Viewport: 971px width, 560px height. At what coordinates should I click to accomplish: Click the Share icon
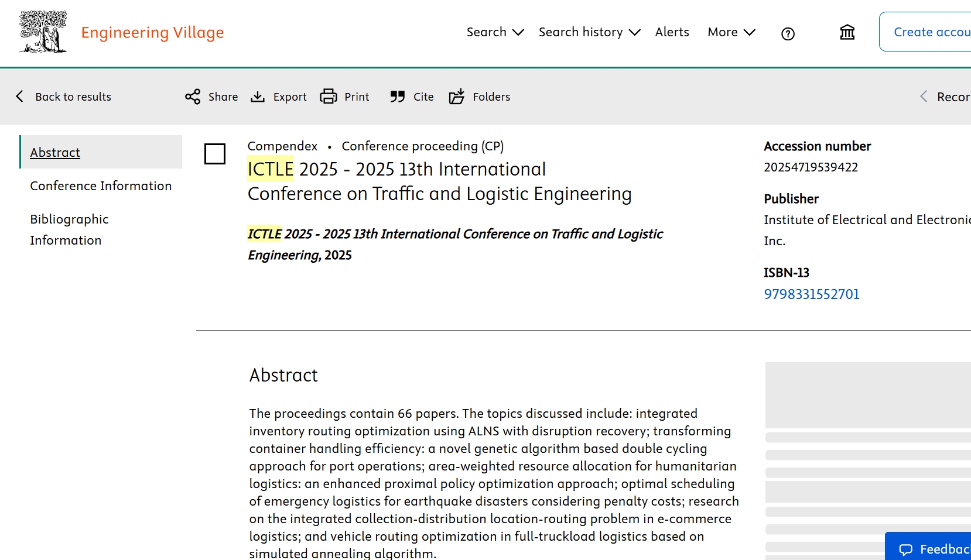pos(193,97)
